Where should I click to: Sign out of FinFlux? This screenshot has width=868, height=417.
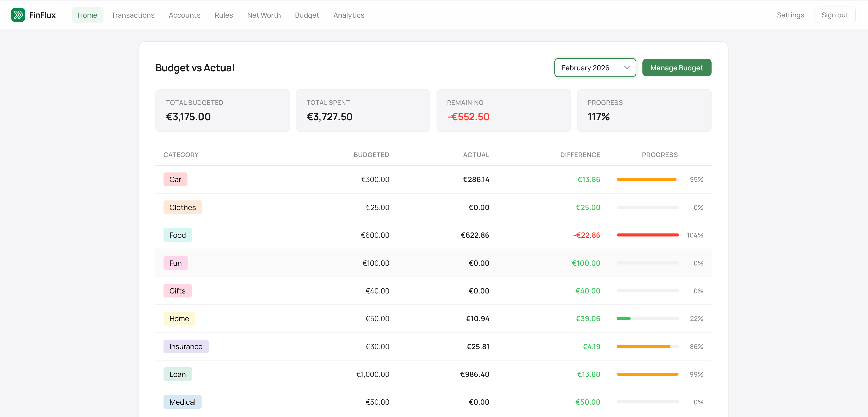(835, 14)
